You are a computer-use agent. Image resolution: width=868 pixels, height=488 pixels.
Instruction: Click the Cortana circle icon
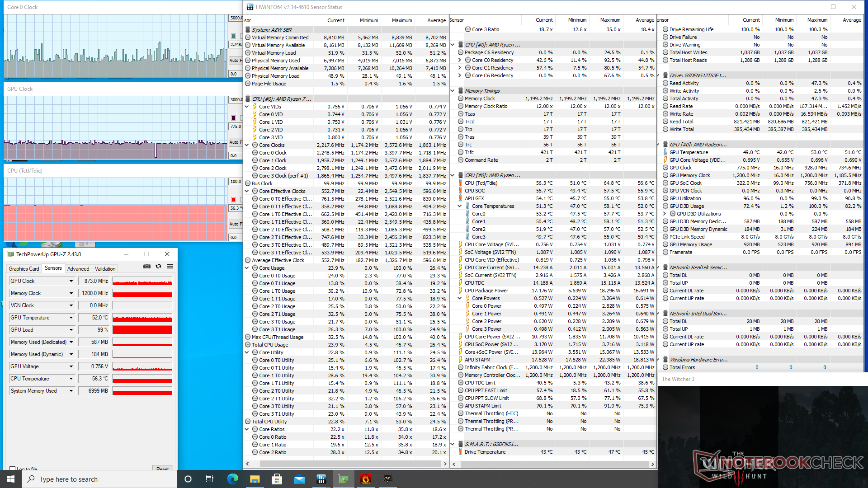click(188, 479)
